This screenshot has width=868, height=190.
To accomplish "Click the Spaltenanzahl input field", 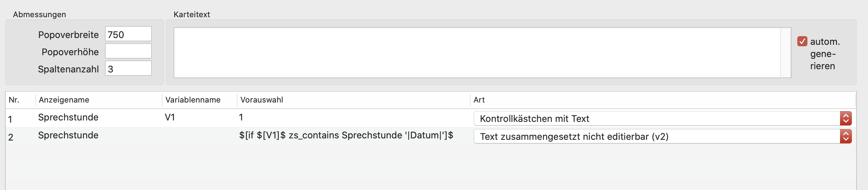I will pos(128,68).
